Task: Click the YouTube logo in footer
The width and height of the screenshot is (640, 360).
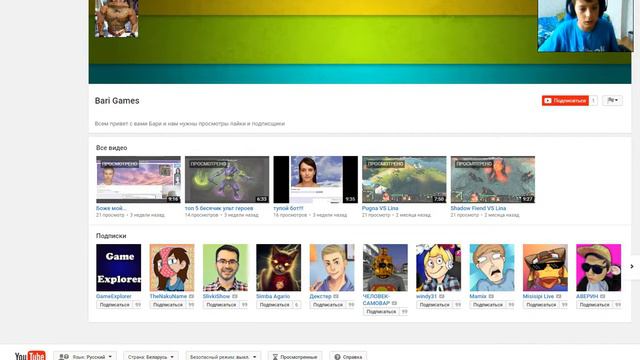Action: pos(30,356)
